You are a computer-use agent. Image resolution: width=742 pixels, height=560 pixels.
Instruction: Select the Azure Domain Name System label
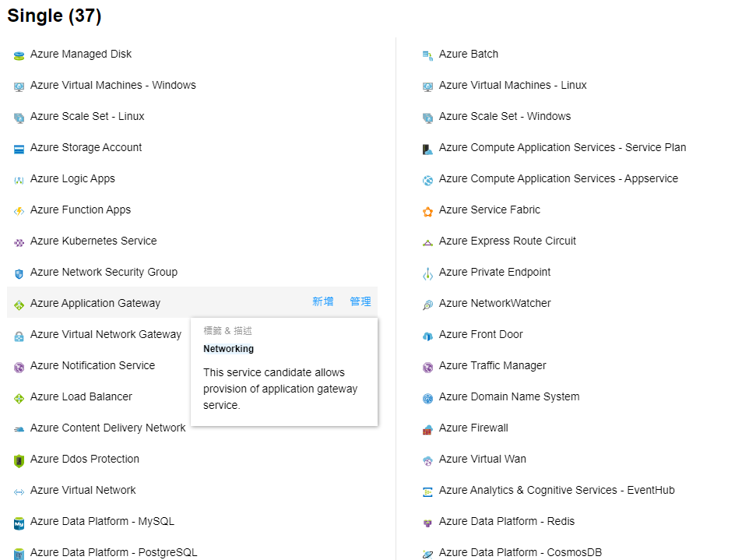509,396
